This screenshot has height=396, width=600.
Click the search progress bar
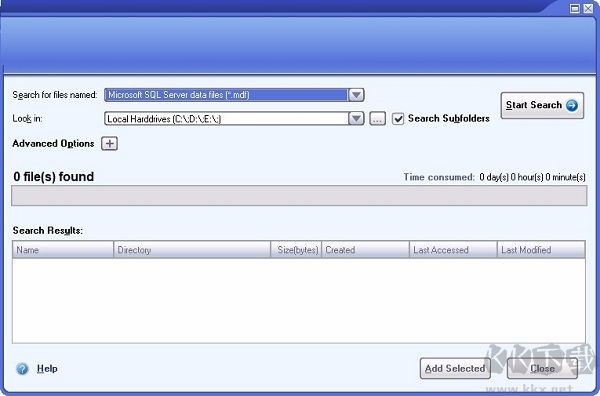299,196
